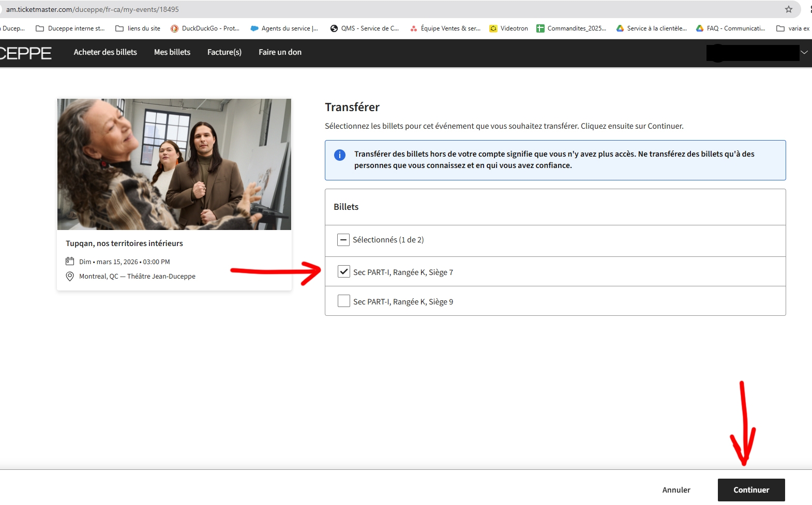812x505 pixels.
Task: Uncheck the Siège 7 ticket checkbox
Action: (344, 271)
